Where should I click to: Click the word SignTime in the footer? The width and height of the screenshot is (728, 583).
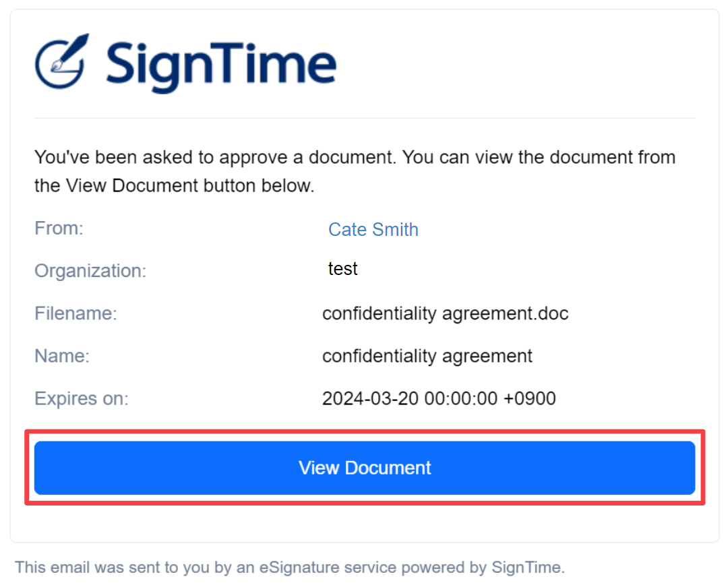pyautogui.click(x=526, y=567)
